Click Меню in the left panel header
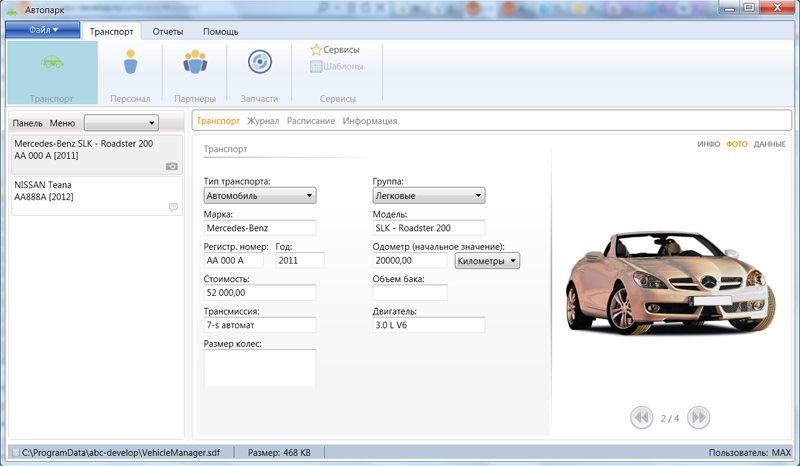 coord(62,123)
